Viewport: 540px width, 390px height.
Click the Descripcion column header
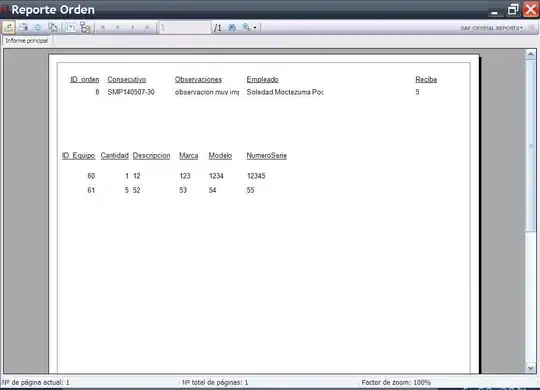click(152, 156)
